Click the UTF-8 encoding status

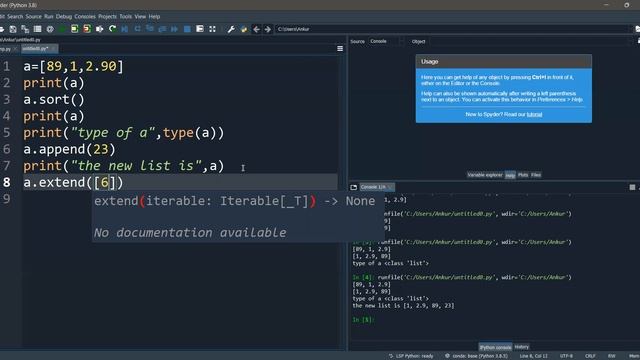[566, 356]
